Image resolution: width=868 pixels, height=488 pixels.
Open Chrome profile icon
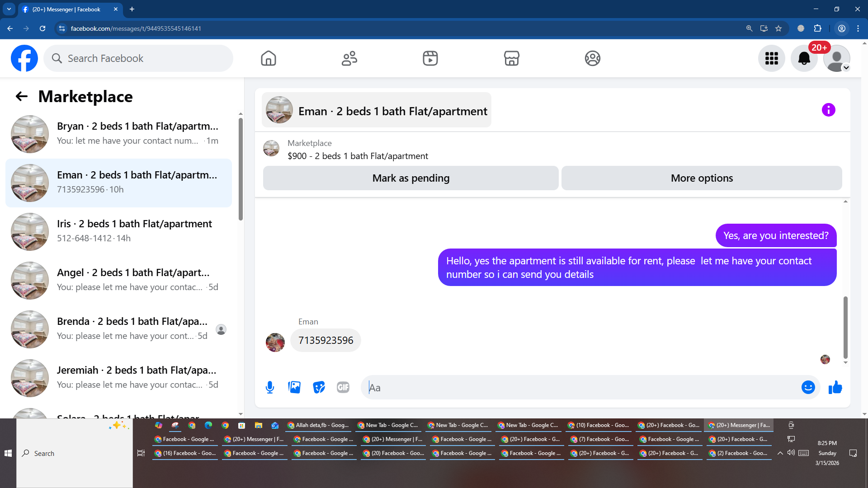pos(842,28)
